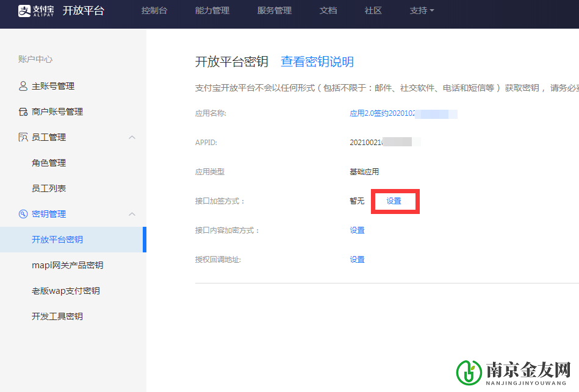Open the 查看密钥说明 link

(317, 62)
